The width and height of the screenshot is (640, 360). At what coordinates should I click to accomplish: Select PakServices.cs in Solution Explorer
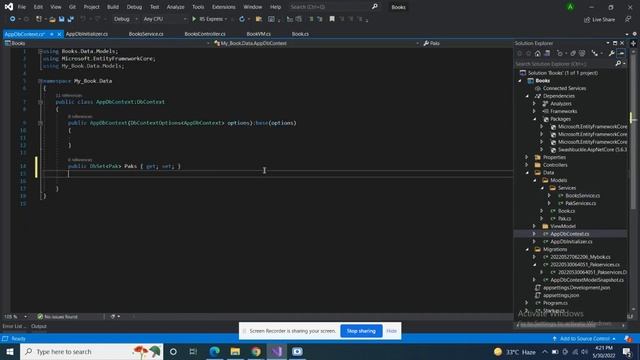pos(580,203)
